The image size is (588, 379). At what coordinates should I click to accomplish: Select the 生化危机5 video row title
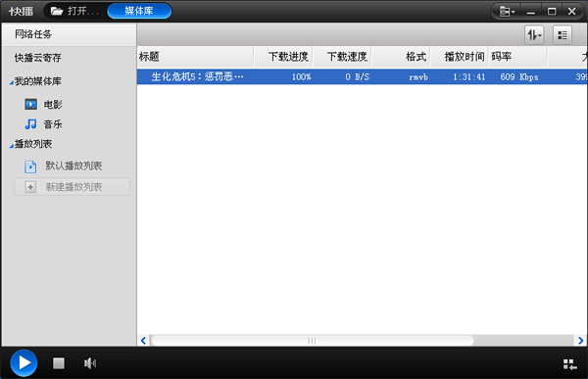click(197, 76)
